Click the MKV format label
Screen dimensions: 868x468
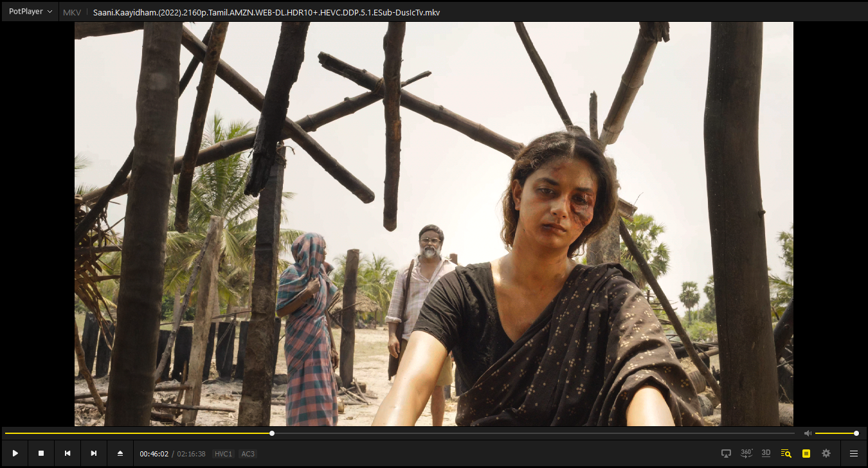[x=72, y=12]
